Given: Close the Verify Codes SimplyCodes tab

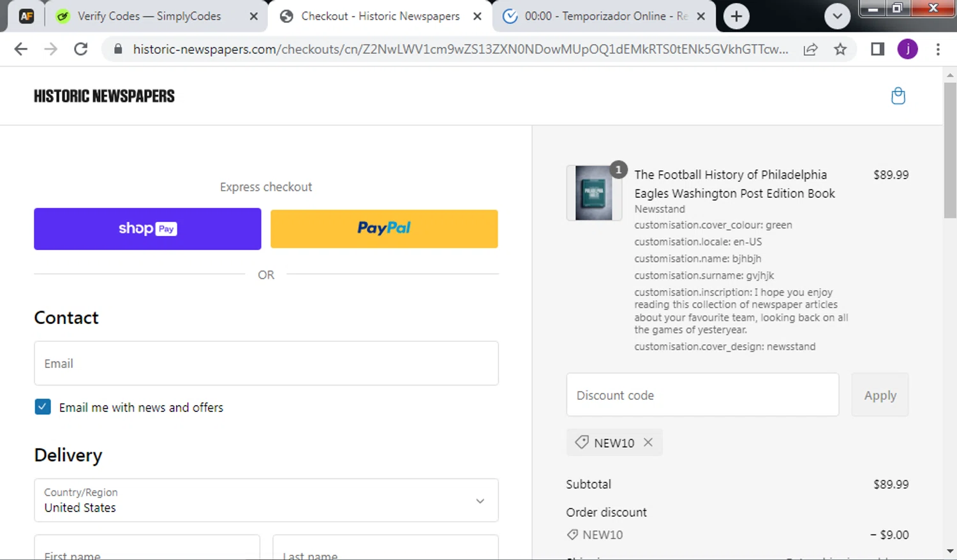Looking at the screenshot, I should coord(253,17).
